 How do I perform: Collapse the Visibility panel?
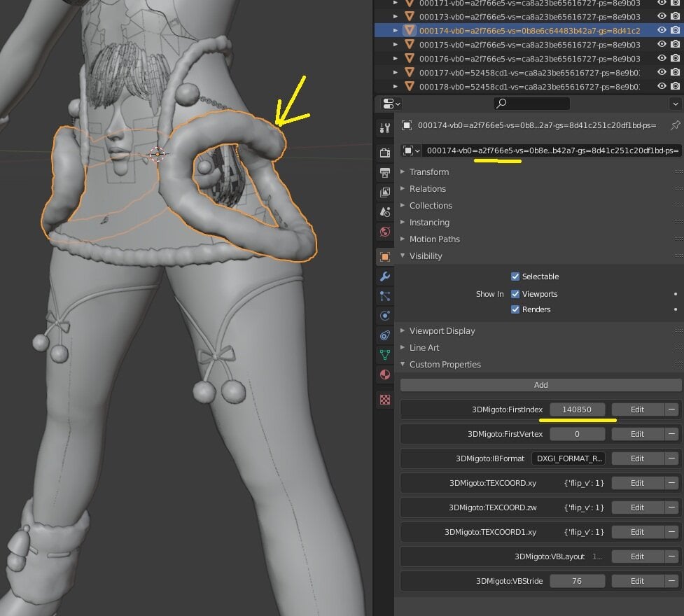[x=403, y=255]
